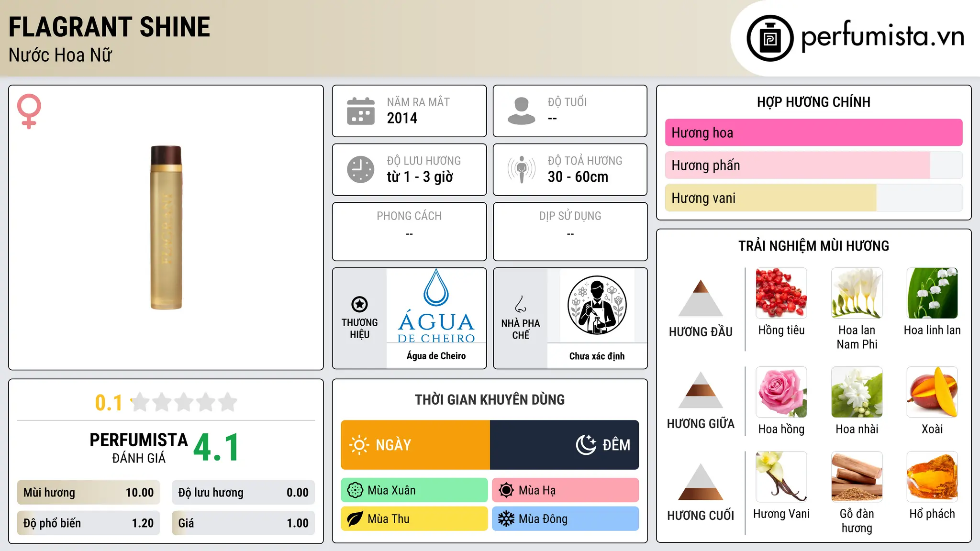Click the leaf icon for Mùa Thu
The height and width of the screenshot is (551, 980).
click(x=355, y=519)
